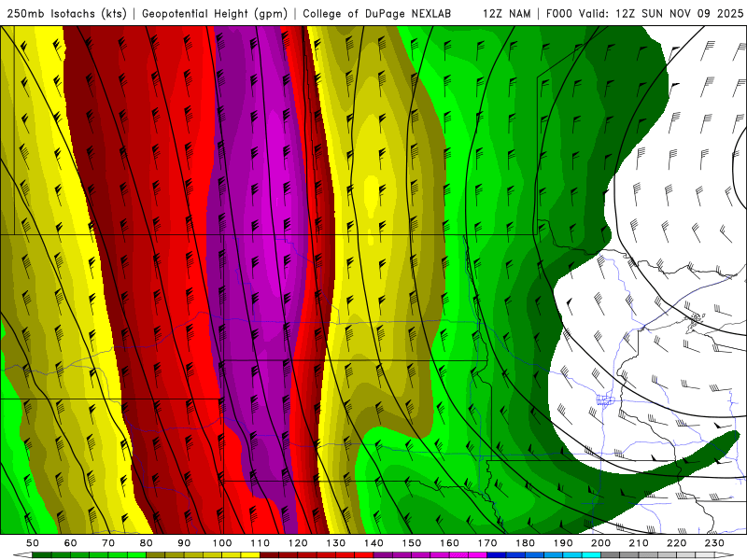Click the '250mb Isotachs (kts)' title text
The image size is (747, 560).
pos(66,13)
